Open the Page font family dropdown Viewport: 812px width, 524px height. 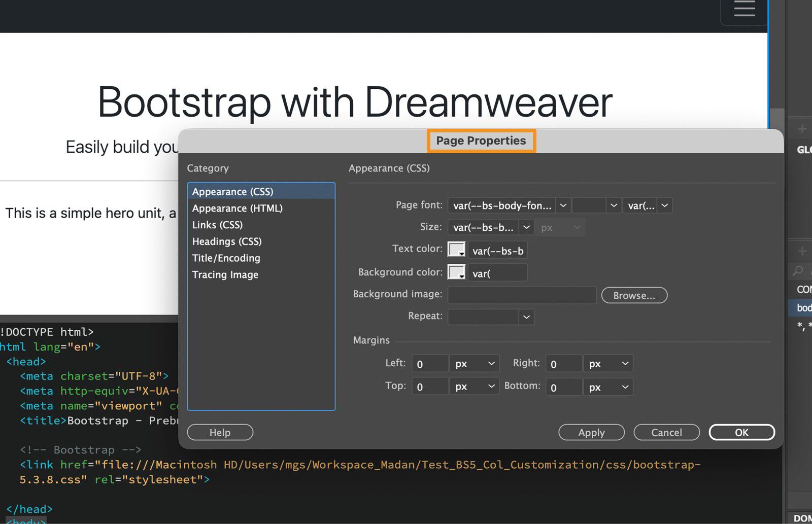pos(563,205)
